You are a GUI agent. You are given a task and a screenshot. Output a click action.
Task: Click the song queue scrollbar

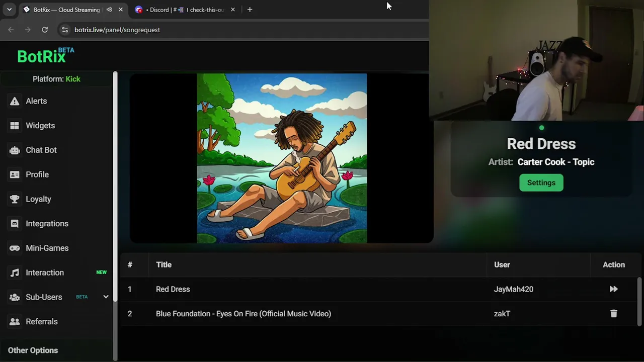pos(639,302)
